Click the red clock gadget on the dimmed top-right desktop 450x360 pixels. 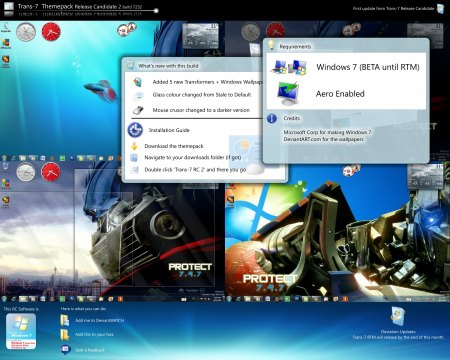(275, 31)
